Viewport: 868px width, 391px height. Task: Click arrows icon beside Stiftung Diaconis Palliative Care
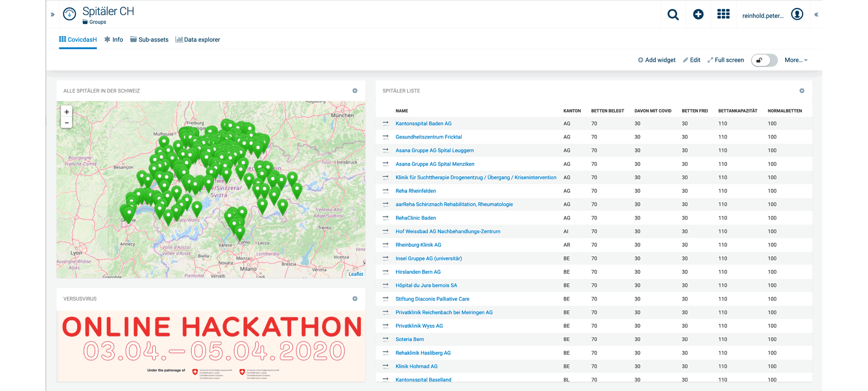pos(386,299)
